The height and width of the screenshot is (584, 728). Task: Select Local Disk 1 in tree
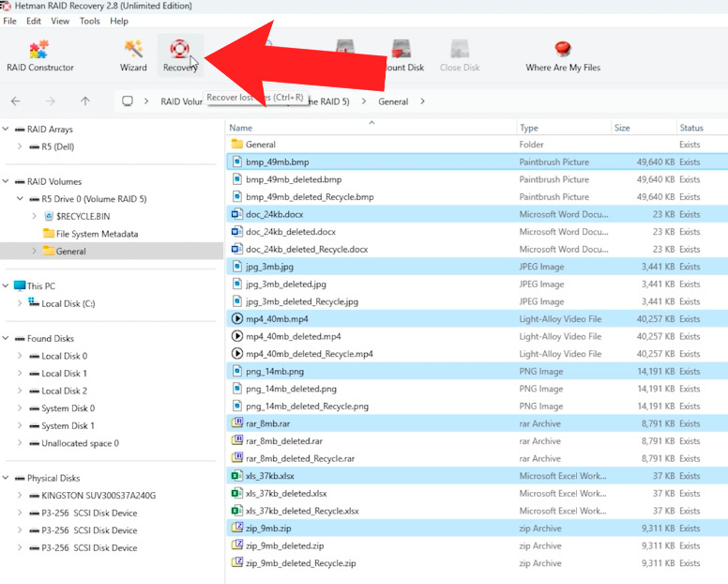(64, 374)
